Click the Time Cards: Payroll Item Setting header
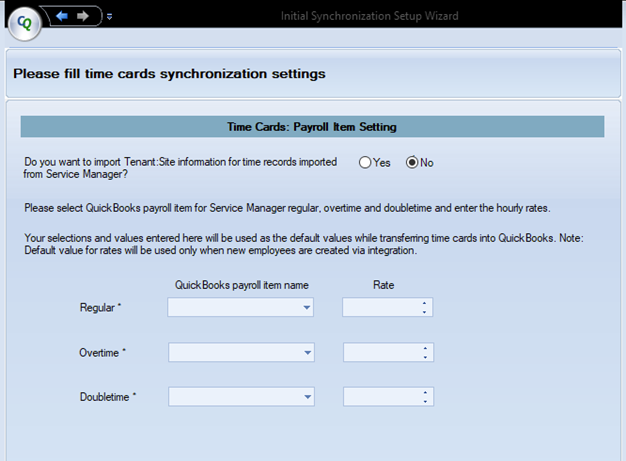Viewport: 626px width, 461px height. [x=312, y=127]
